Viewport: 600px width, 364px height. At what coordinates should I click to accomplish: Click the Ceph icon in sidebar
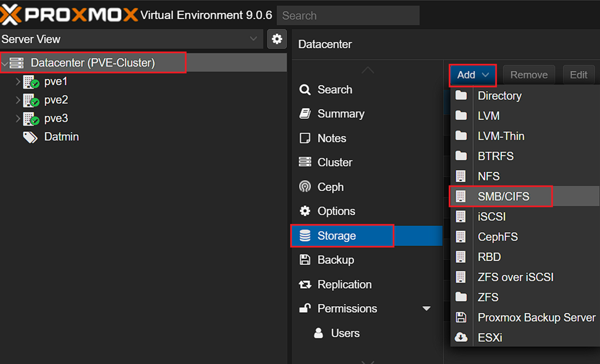305,187
